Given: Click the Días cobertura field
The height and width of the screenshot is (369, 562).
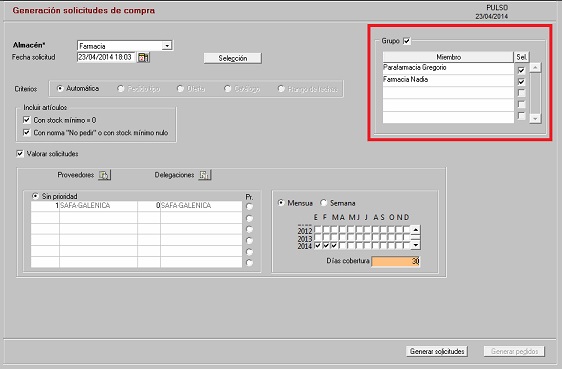Looking at the screenshot, I should [x=396, y=261].
